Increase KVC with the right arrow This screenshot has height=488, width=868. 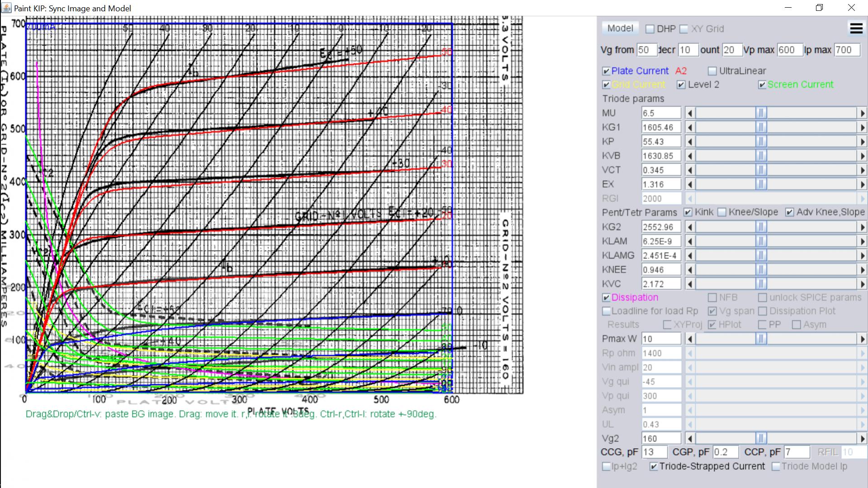tap(862, 284)
